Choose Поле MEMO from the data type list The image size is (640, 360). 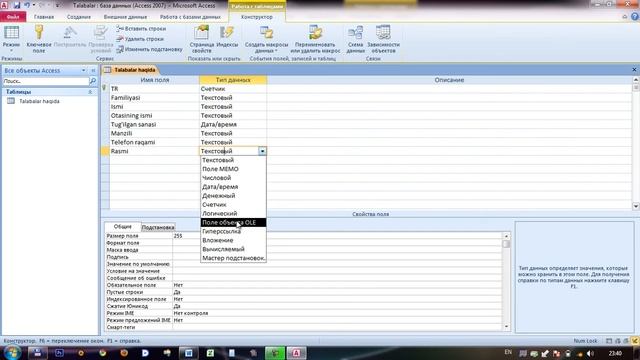coord(233,169)
